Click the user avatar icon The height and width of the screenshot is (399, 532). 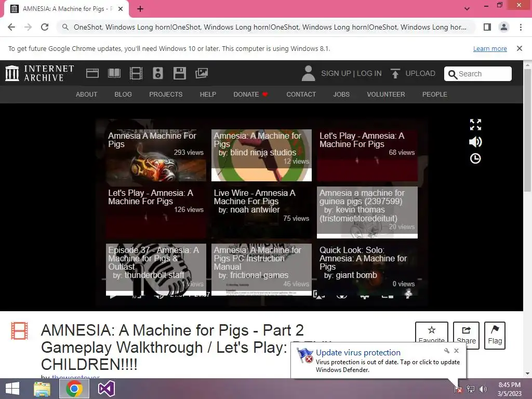coord(308,73)
